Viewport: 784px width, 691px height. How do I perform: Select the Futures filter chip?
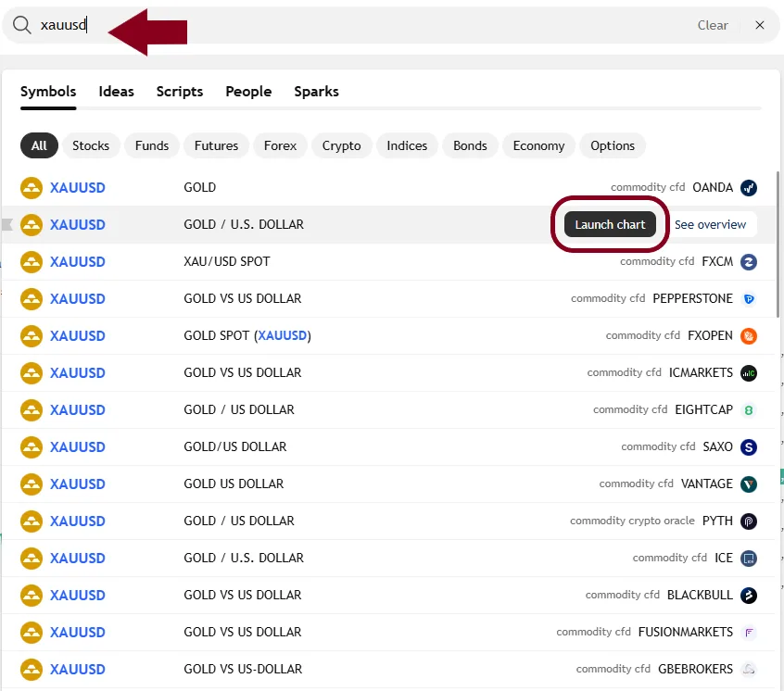point(216,145)
